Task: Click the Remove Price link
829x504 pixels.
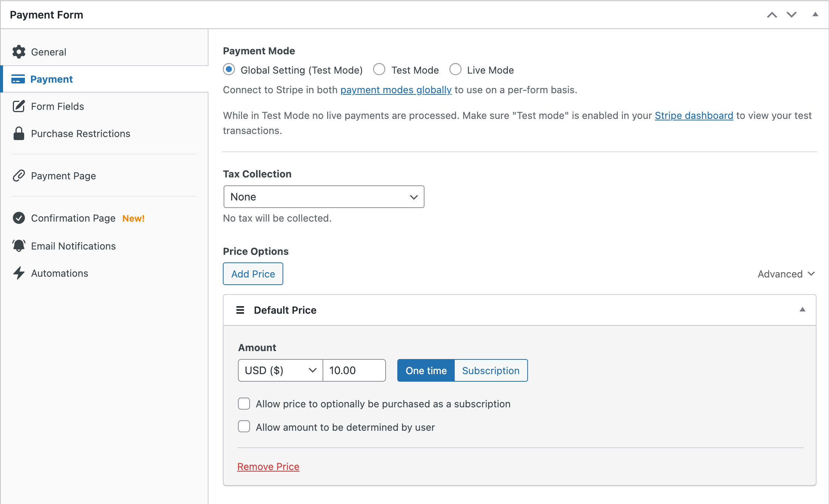Action: 268,467
